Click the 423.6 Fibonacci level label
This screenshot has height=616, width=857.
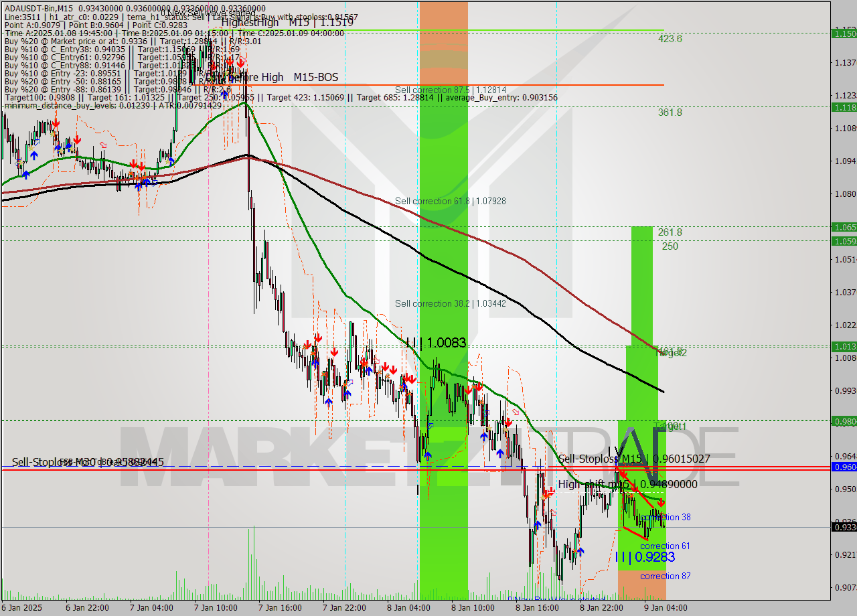click(670, 39)
